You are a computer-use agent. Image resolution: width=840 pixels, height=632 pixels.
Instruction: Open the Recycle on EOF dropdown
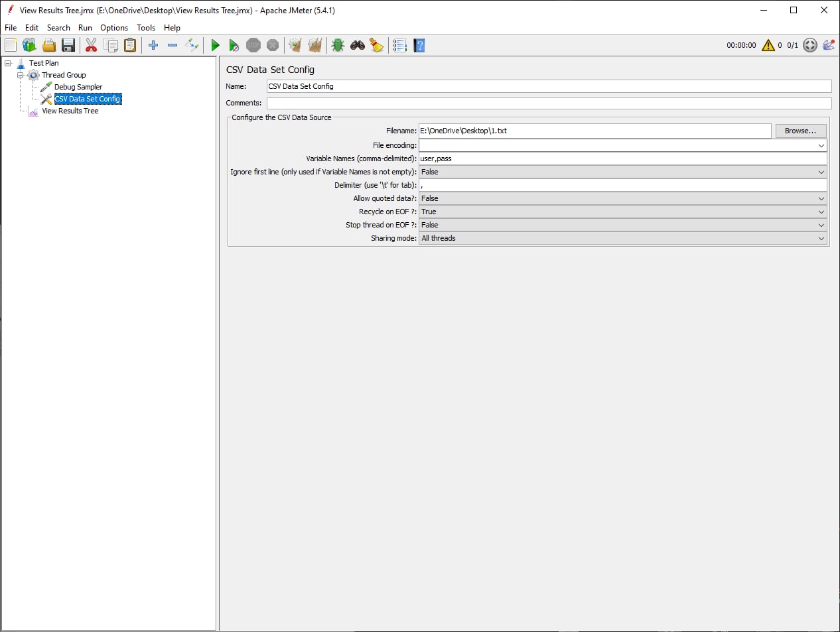(x=623, y=212)
